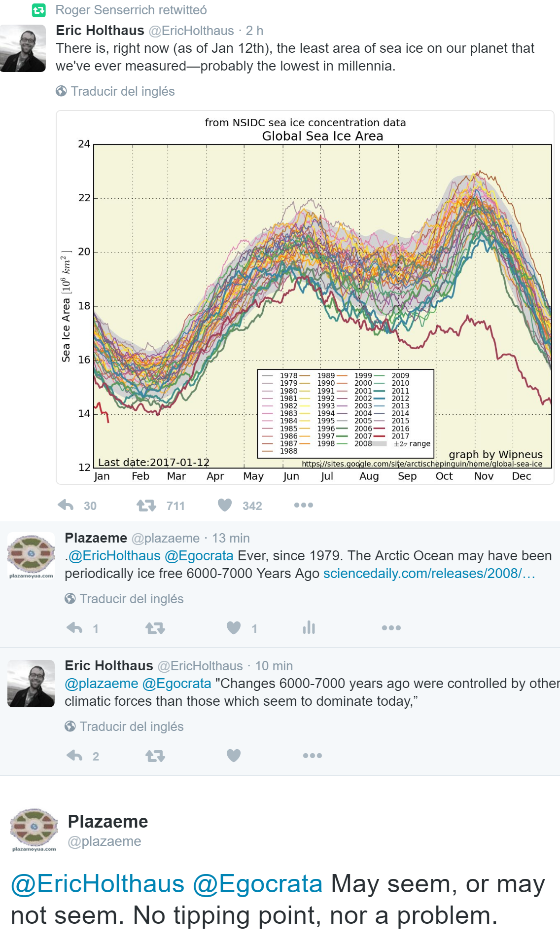Image resolution: width=560 pixels, height=944 pixels.
Task: Open the @Egocrata mention in the bottom tweet
Action: pyautogui.click(x=257, y=884)
